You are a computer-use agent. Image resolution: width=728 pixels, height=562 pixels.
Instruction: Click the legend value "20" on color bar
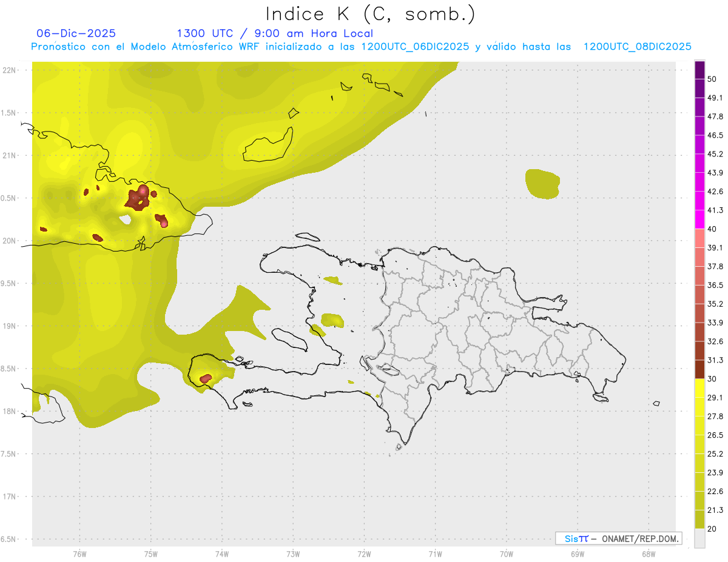(713, 529)
